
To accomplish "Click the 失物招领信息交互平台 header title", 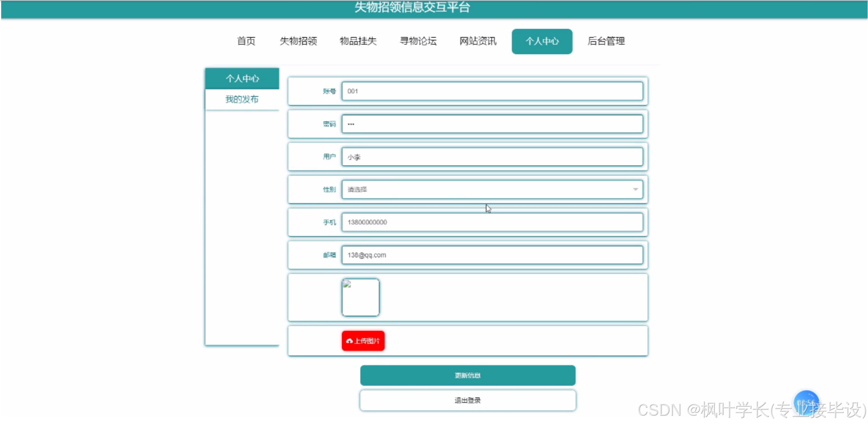I will point(412,7).
